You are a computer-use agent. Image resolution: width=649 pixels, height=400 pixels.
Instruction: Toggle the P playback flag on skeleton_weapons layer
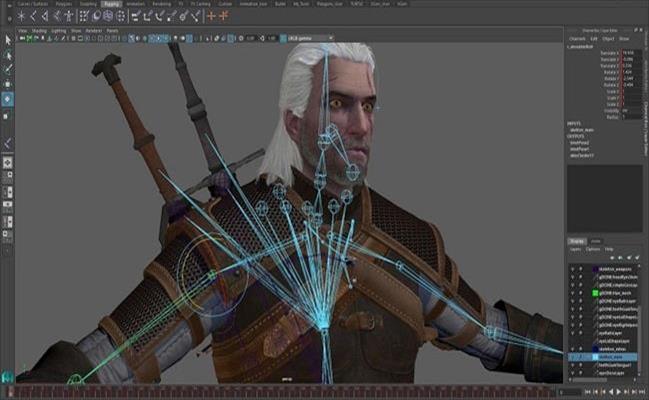tap(581, 269)
